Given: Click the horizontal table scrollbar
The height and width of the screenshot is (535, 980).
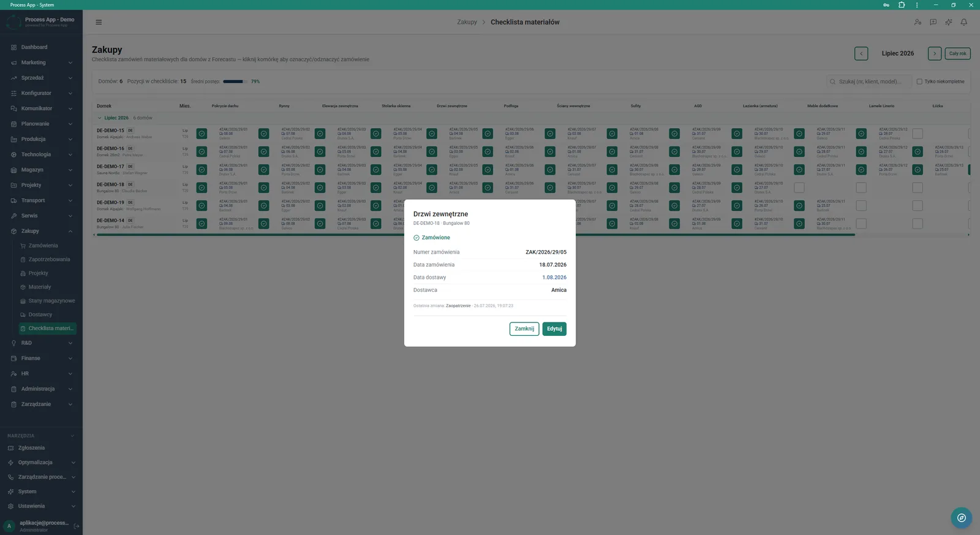Looking at the screenshot, I should [476, 235].
